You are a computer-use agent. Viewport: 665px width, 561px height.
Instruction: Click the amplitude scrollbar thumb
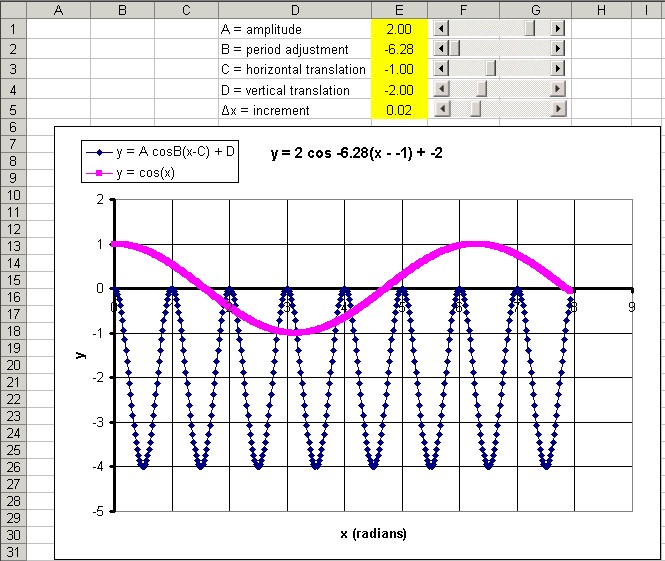[530, 29]
